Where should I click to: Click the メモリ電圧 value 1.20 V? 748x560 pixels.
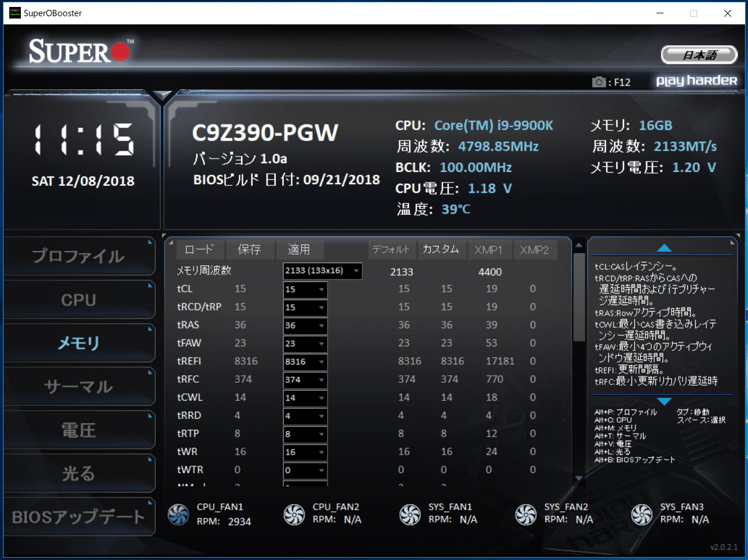[694, 167]
